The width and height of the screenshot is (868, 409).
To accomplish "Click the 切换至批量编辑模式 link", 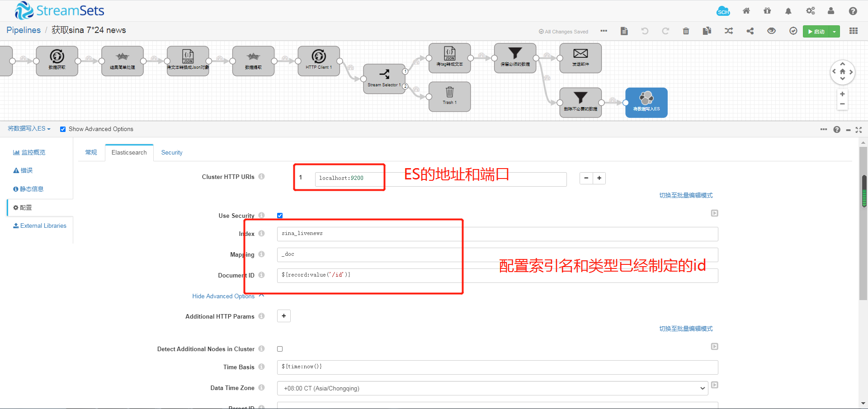I will (685, 195).
